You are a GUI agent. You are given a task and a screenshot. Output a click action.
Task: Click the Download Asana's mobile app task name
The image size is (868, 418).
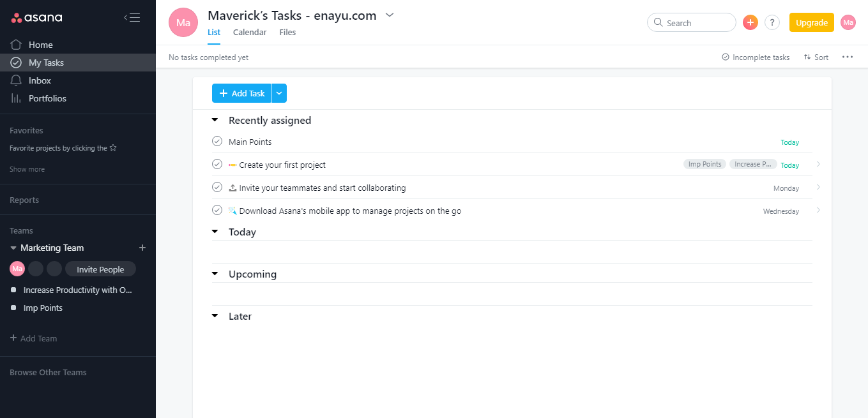350,211
